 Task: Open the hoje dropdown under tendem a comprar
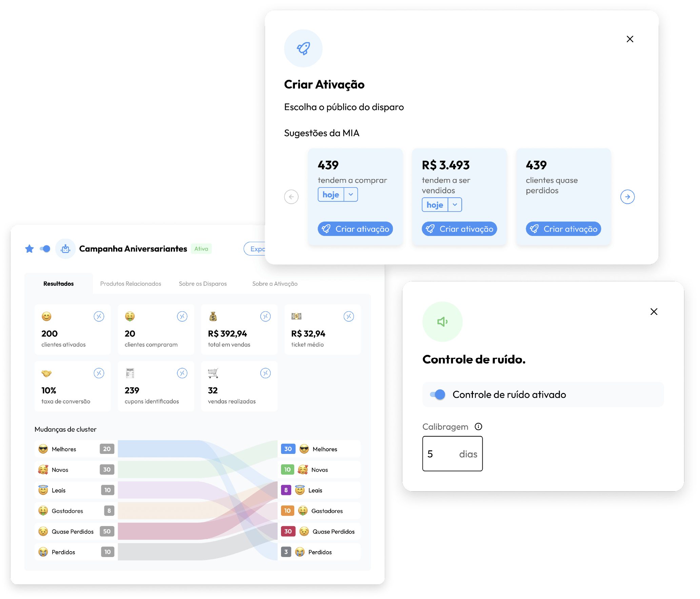[x=351, y=195]
